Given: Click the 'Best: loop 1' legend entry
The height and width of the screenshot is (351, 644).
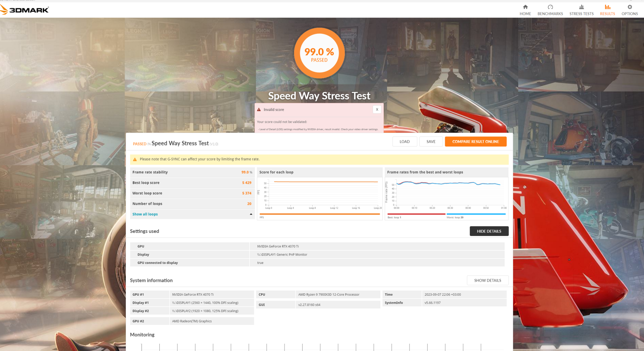Looking at the screenshot, I should 394,218.
